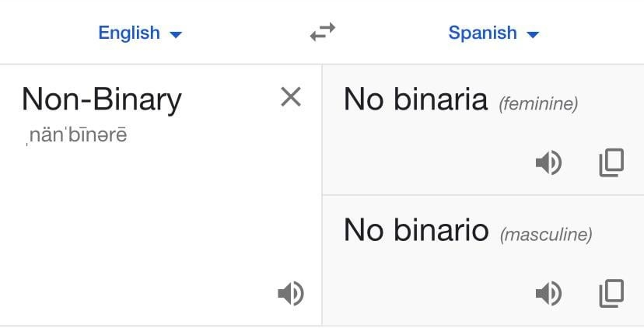Click the (feminine) gender label
This screenshot has width=644, height=328.
(x=538, y=103)
